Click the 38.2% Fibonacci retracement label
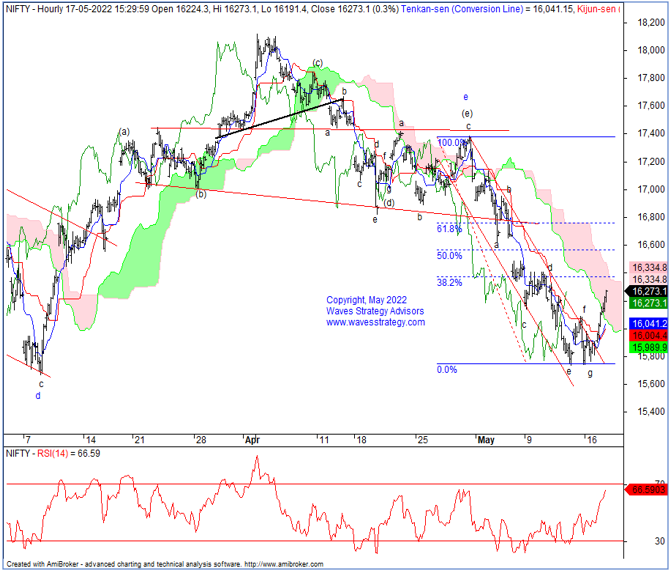 pyautogui.click(x=449, y=283)
